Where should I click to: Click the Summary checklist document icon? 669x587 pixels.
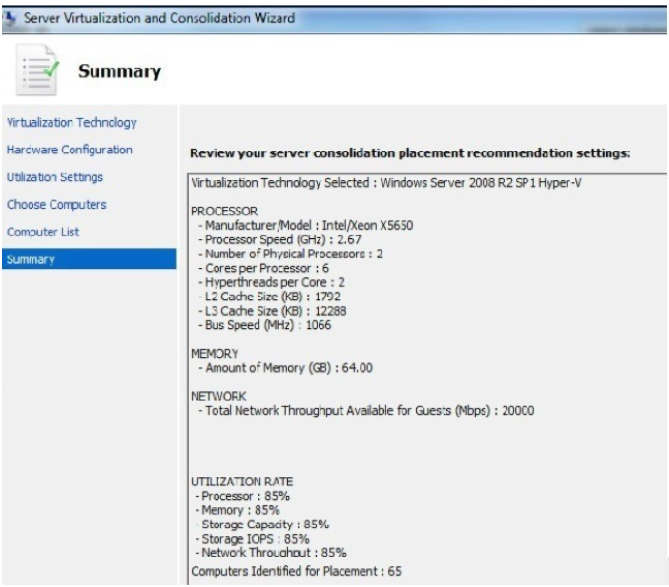(x=38, y=70)
